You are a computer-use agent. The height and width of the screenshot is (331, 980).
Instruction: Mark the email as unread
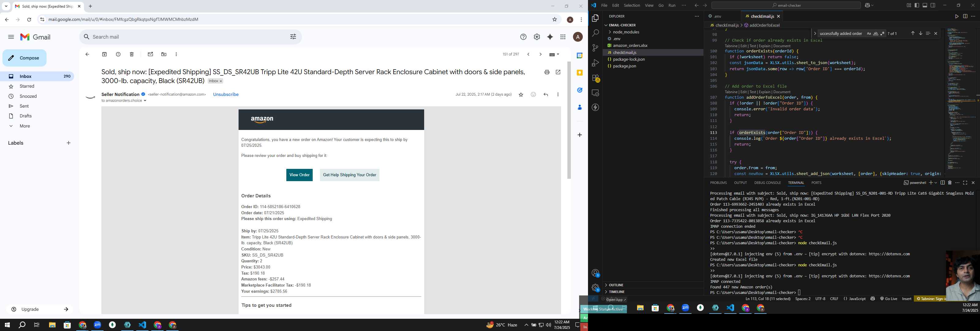[150, 55]
